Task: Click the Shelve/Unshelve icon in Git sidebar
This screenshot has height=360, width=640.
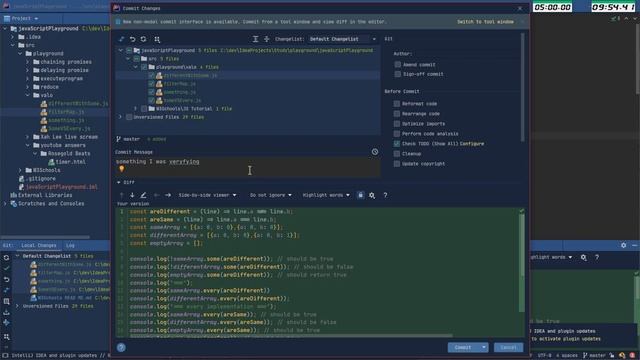Action: pos(6,312)
